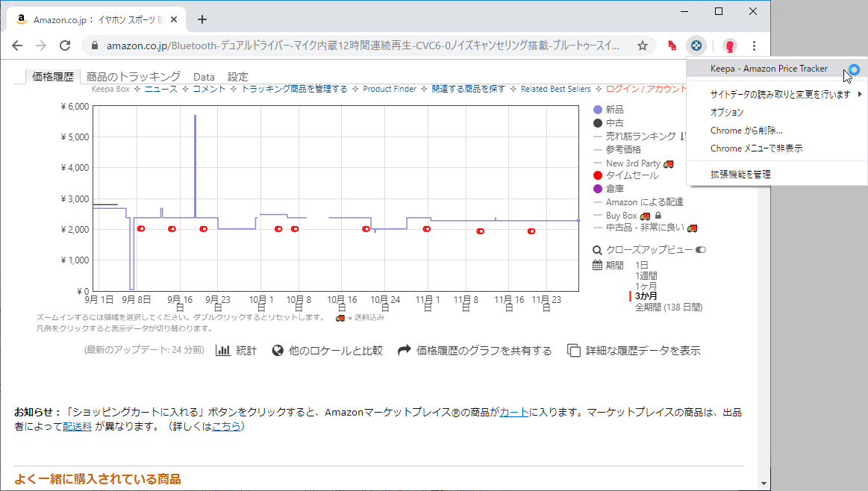Switch to Data tab
The image size is (868, 491).
(204, 77)
